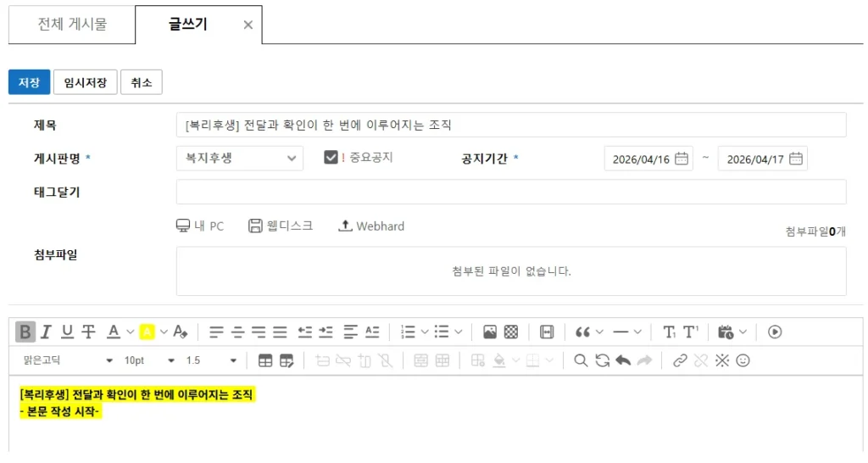The width and height of the screenshot is (868, 463).
Task: Toggle bold formatting in editor toolbar
Action: 25,332
